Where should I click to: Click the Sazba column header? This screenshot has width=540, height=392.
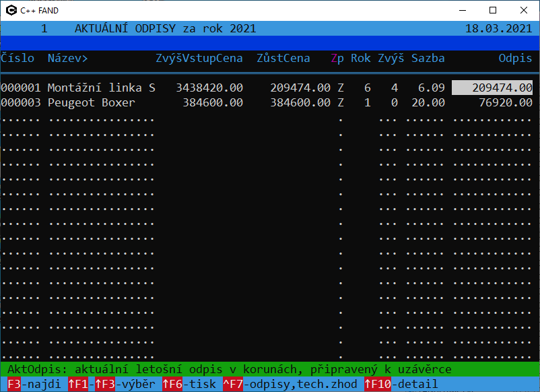(428, 59)
